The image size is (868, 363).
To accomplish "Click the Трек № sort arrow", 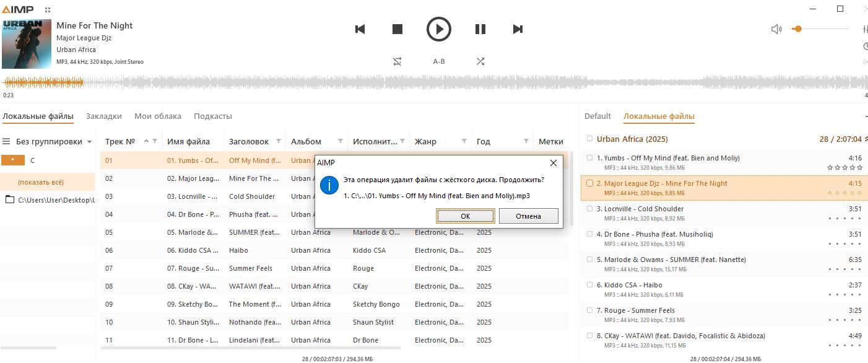I will [146, 141].
